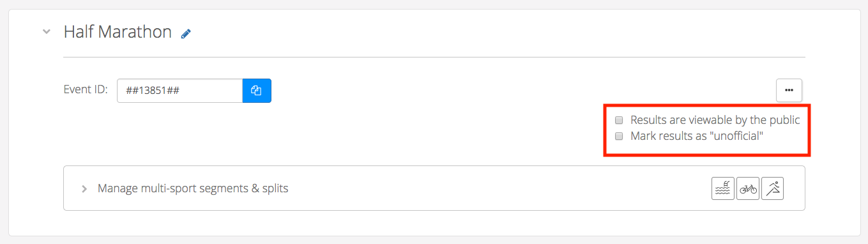Click the divider line under Half Marathon title

click(434, 57)
